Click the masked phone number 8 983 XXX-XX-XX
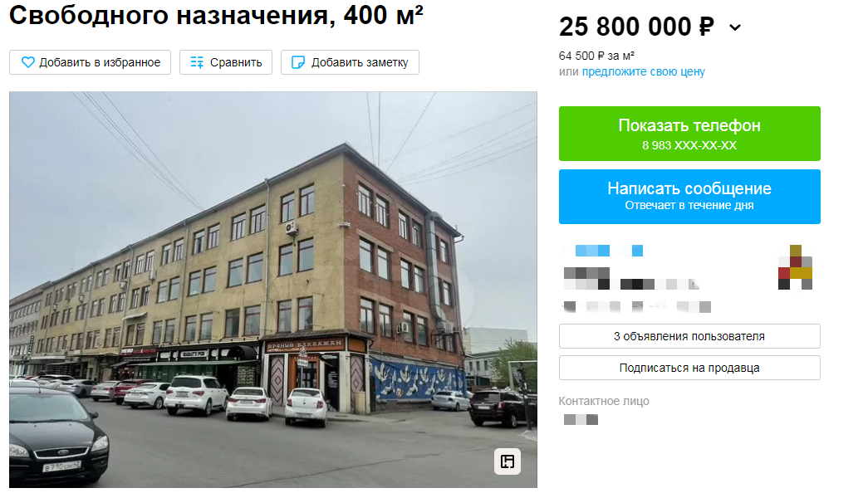This screenshot has width=868, height=493. coord(689,145)
